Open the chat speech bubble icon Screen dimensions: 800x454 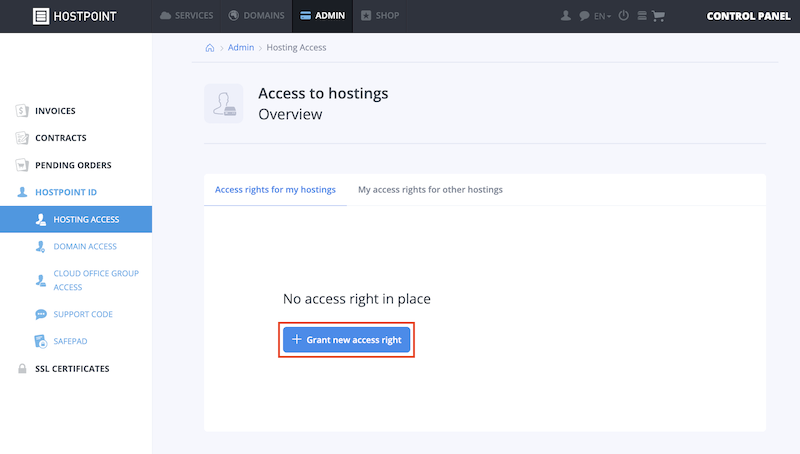click(x=584, y=16)
